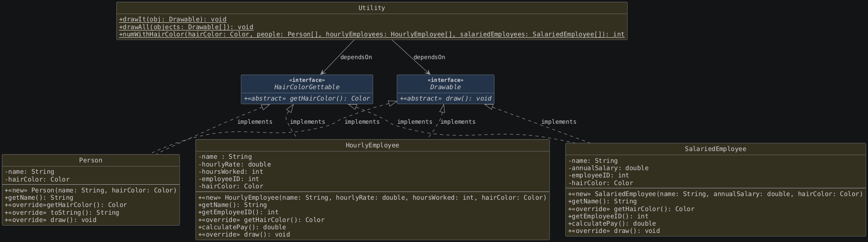Viewport: 868px width, 242px height.
Task: Select the -hoursWorked: int field
Action: (x=231, y=171)
